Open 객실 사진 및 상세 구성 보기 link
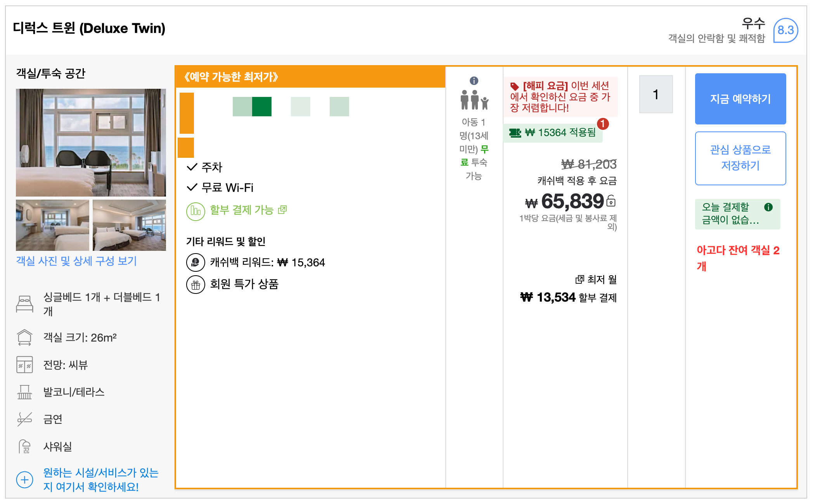 [76, 261]
